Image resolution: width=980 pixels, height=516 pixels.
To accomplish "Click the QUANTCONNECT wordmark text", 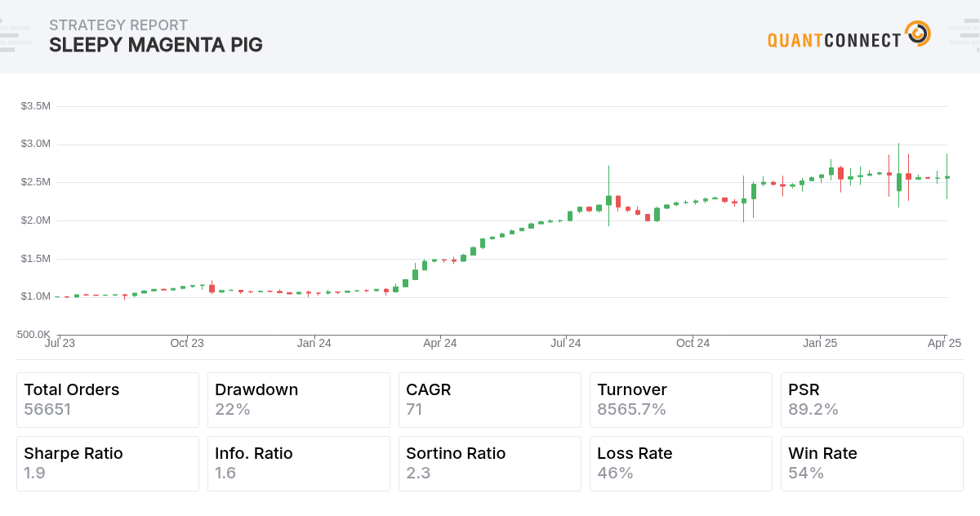I will [834, 40].
